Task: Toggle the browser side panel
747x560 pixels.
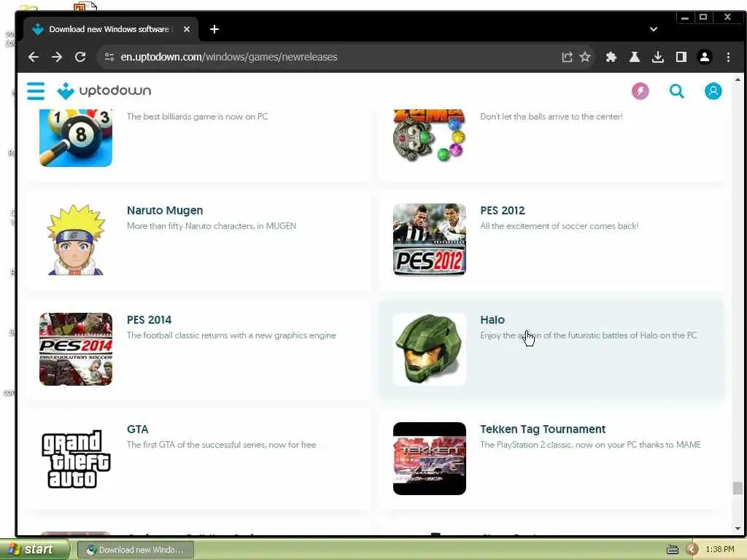Action: pyautogui.click(x=681, y=57)
